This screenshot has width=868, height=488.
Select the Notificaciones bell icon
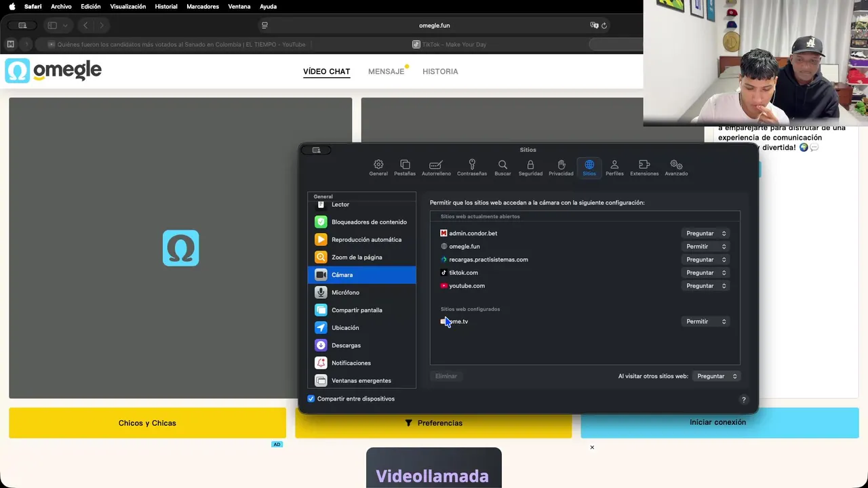pos(321,363)
